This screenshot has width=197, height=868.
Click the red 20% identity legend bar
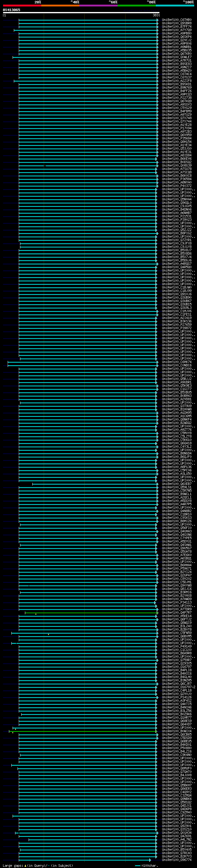point(22,6)
